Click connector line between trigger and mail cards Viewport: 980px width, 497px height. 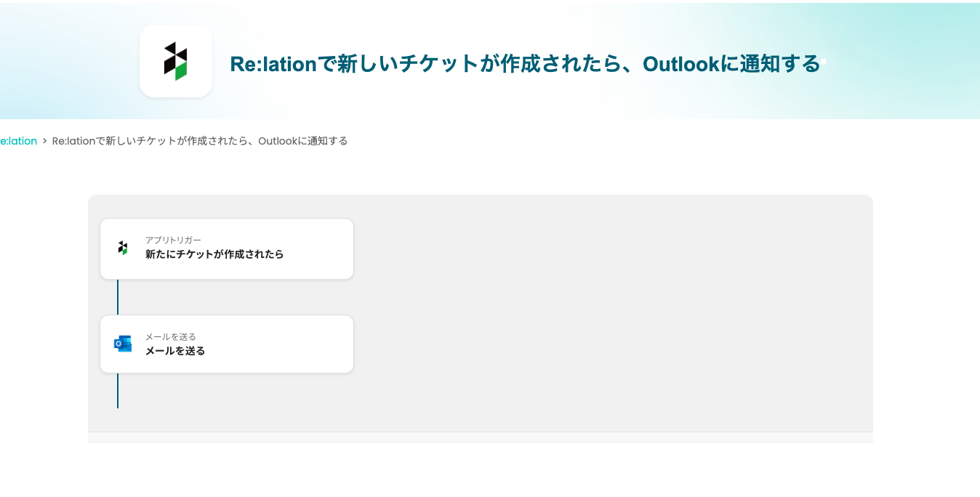tap(118, 296)
